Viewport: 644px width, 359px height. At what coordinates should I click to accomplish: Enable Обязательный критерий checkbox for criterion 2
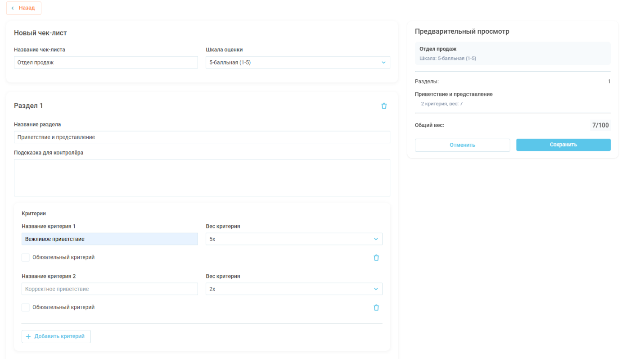(26, 308)
